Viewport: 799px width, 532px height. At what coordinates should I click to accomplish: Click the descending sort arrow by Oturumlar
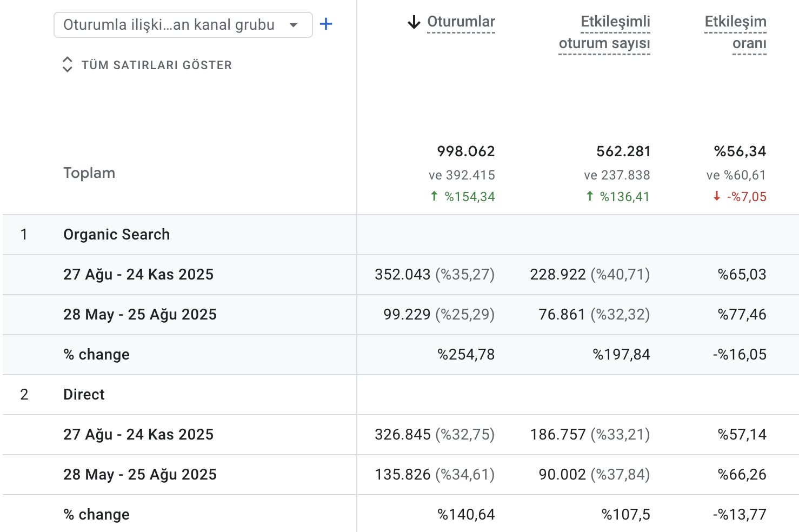coord(414,22)
